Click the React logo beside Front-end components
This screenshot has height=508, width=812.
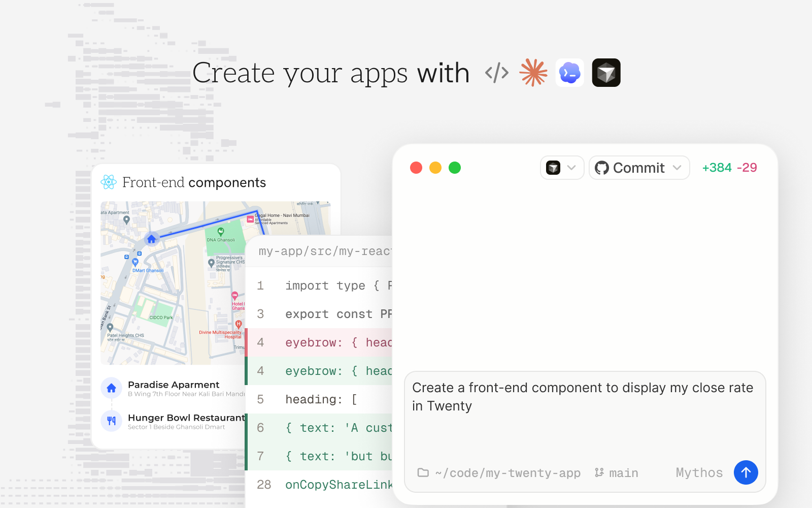click(109, 182)
